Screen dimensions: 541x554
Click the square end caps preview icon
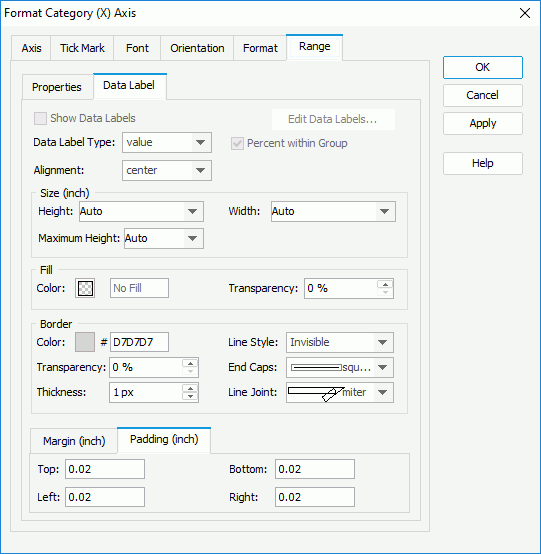[316, 367]
